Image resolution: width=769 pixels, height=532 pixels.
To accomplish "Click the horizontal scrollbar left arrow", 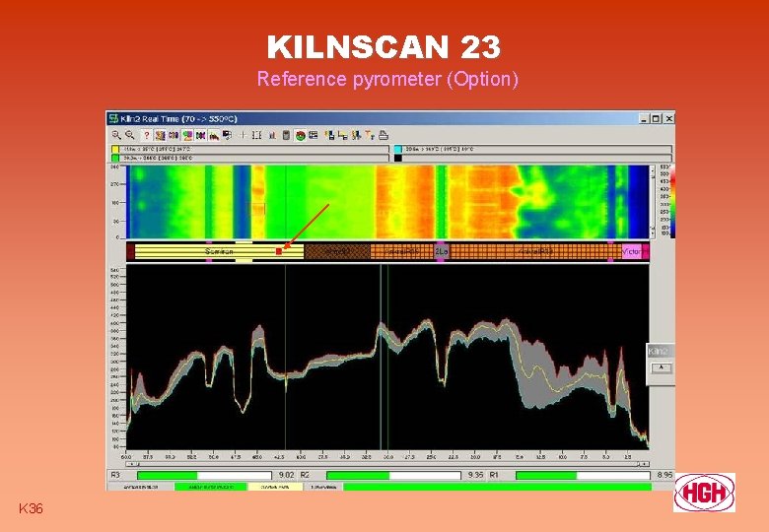I will pyautogui.click(x=132, y=464).
